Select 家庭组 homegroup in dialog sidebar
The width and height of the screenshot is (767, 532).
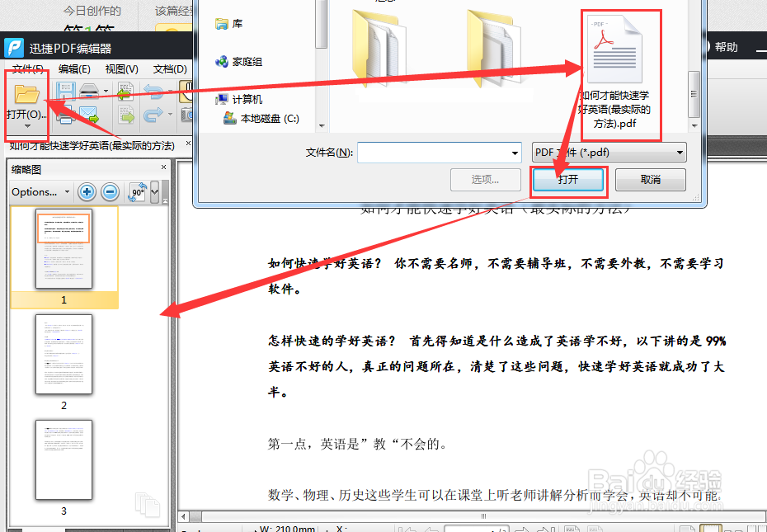(238, 62)
